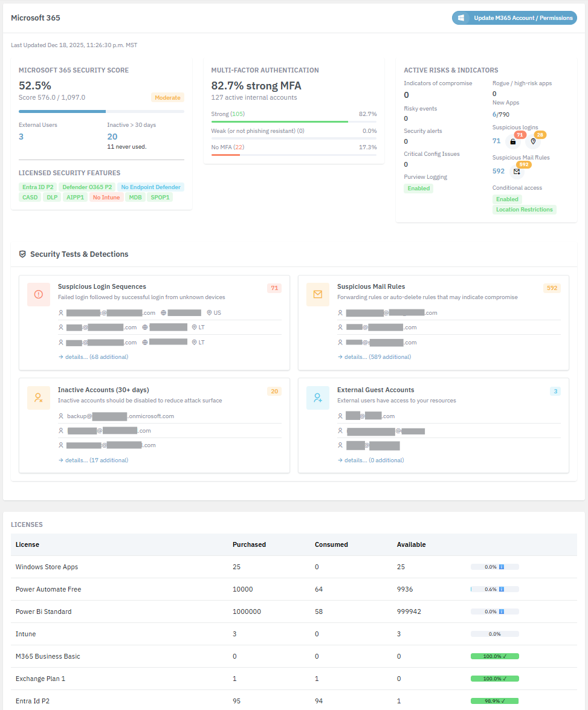Click the warning icon on Suspicious Login Sequences card
588x710 pixels.
coord(39,294)
